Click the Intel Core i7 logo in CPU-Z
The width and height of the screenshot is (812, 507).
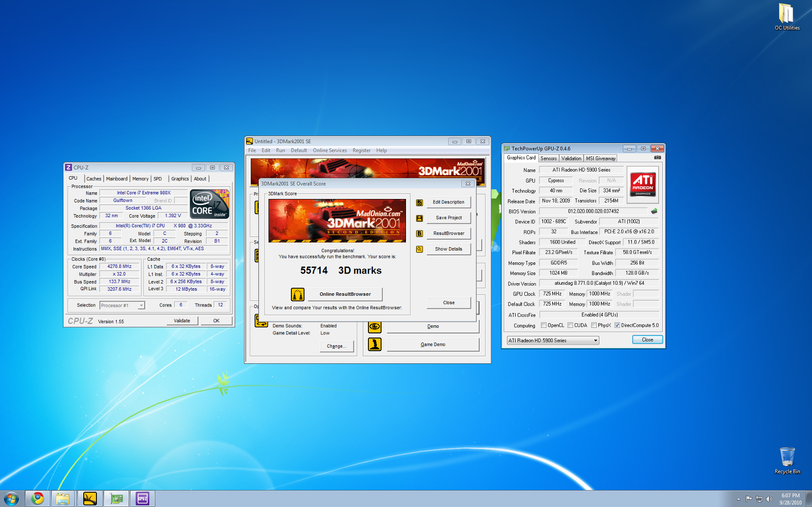pos(210,204)
